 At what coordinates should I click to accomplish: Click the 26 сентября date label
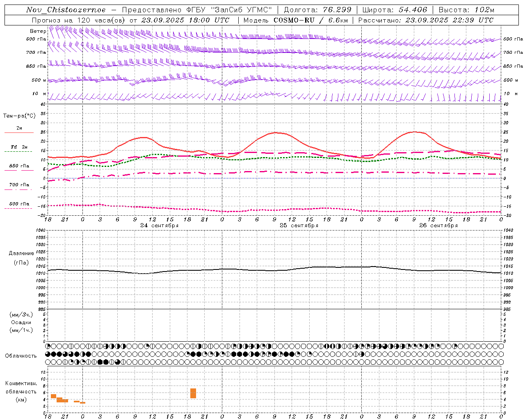pos(438,226)
